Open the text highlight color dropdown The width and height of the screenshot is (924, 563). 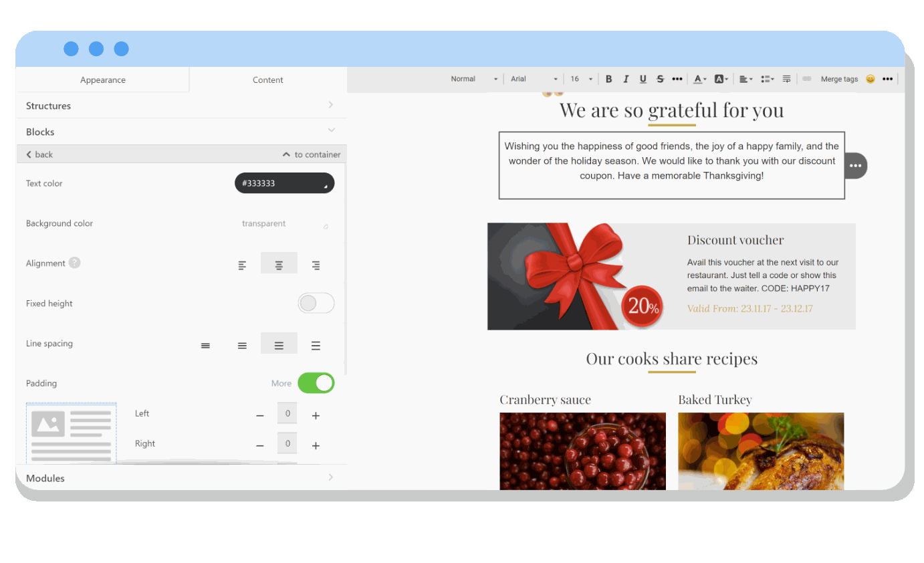[x=721, y=79]
